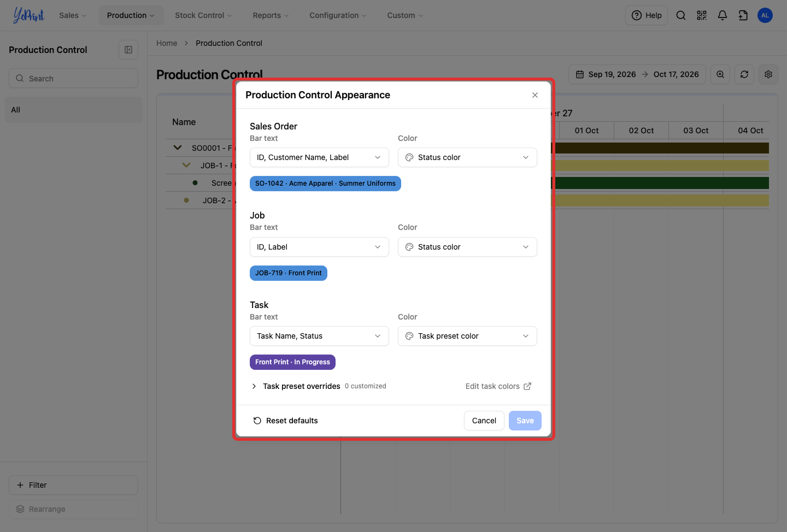This screenshot has width=787, height=532.
Task: Select the All item in sidebar
Action: click(73, 110)
